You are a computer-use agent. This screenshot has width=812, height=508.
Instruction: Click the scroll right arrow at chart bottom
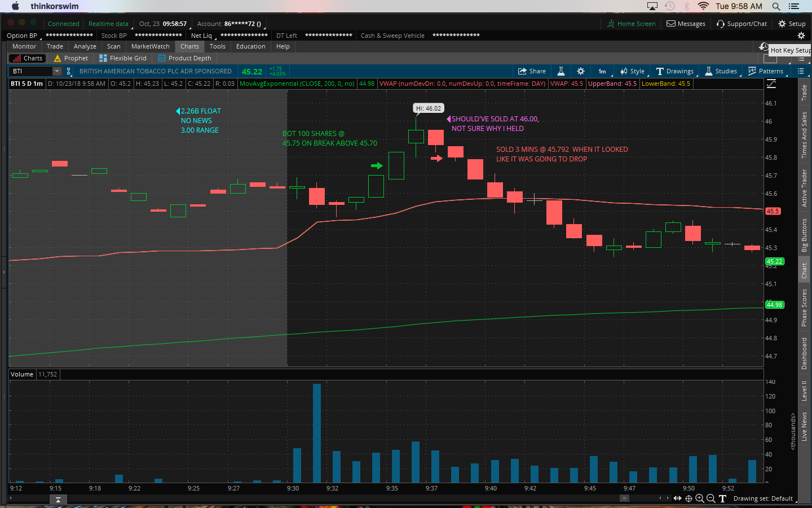(668, 498)
